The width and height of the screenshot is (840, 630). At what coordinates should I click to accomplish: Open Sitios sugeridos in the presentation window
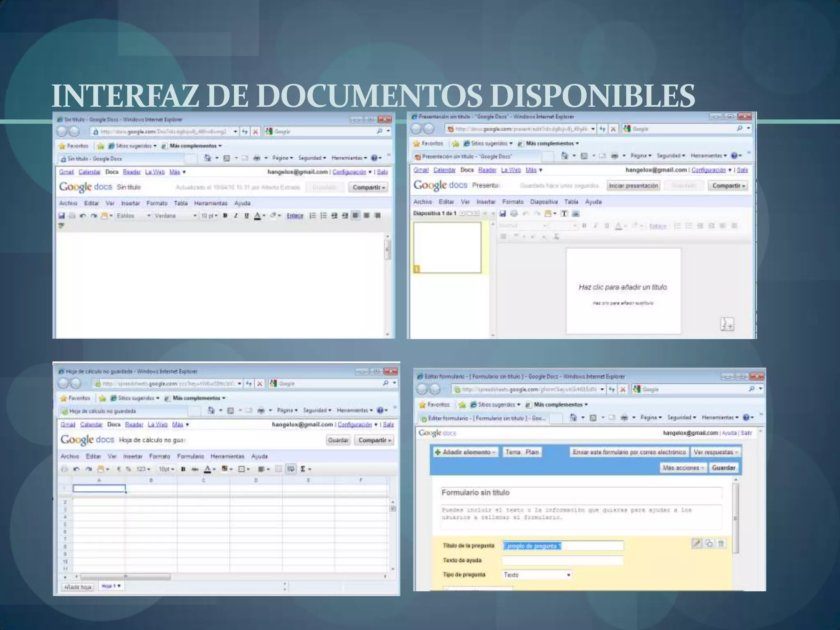[488, 144]
